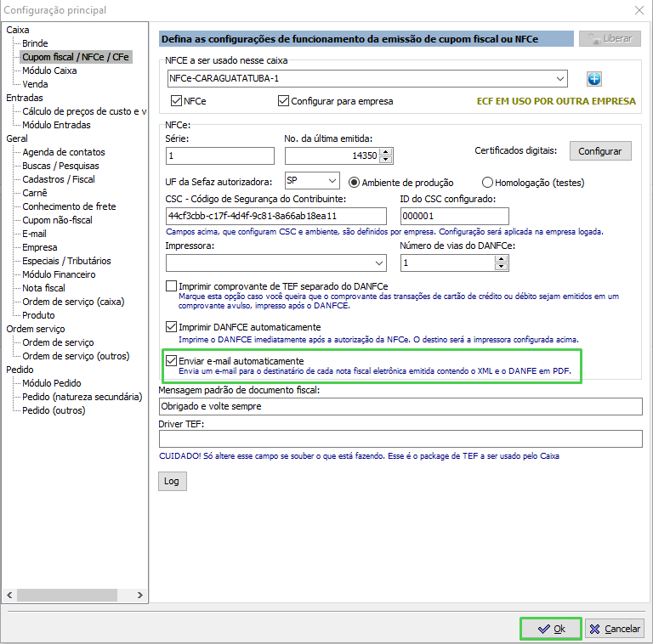The width and height of the screenshot is (653, 644).
Task: Decrease No. da última emitida value
Action: pyautogui.click(x=386, y=160)
